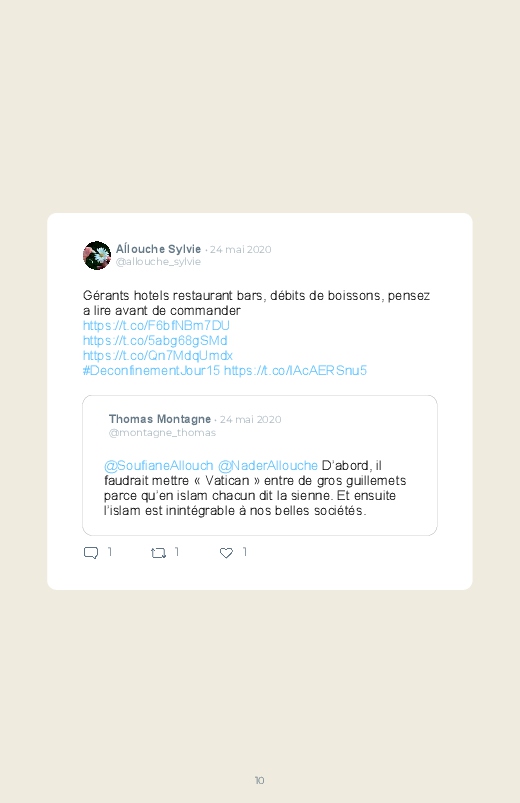Open the lAcAERSnu5 t.co link

click(295, 370)
